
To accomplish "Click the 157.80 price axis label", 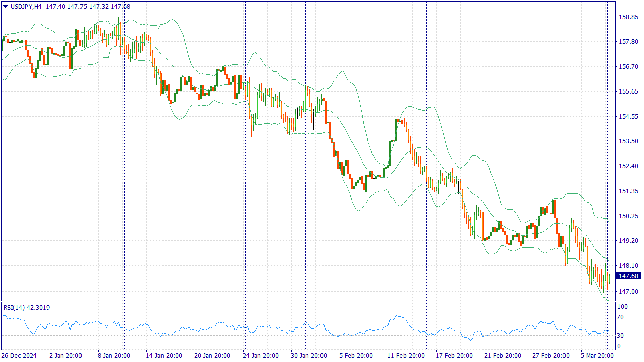I will click(628, 42).
